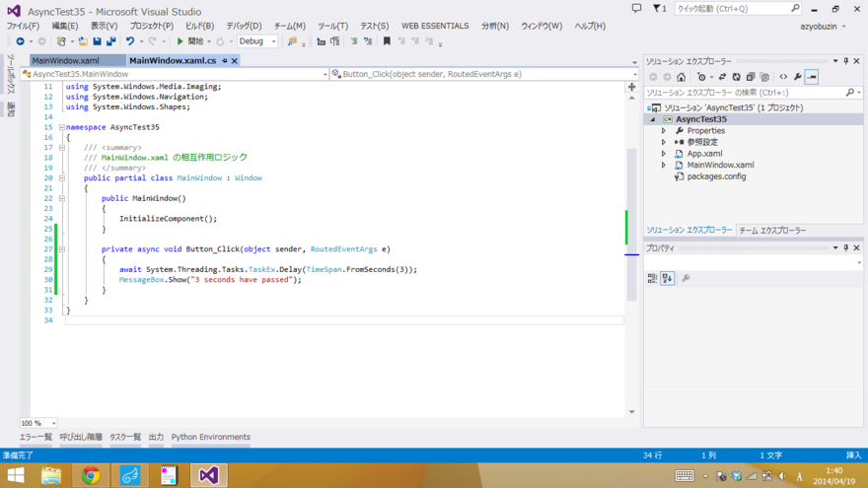Click the split editor handle above scrollbar
868x488 pixels.
tap(631, 87)
